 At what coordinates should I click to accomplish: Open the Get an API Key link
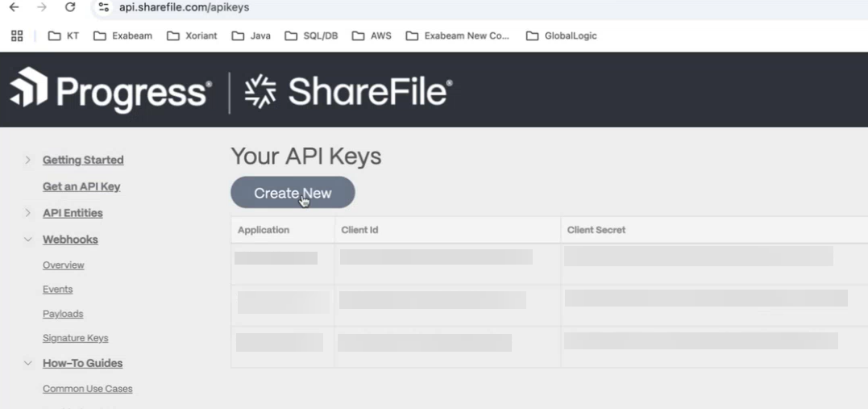(x=81, y=187)
